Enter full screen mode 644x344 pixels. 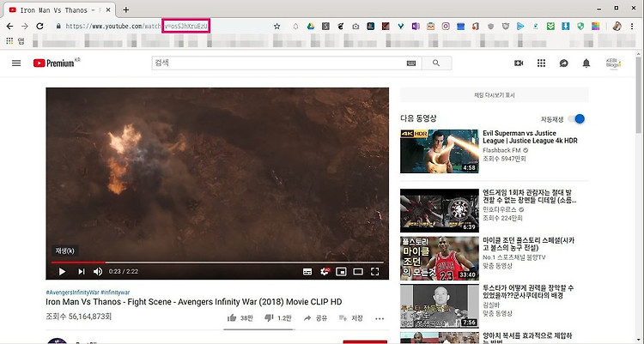(374, 271)
